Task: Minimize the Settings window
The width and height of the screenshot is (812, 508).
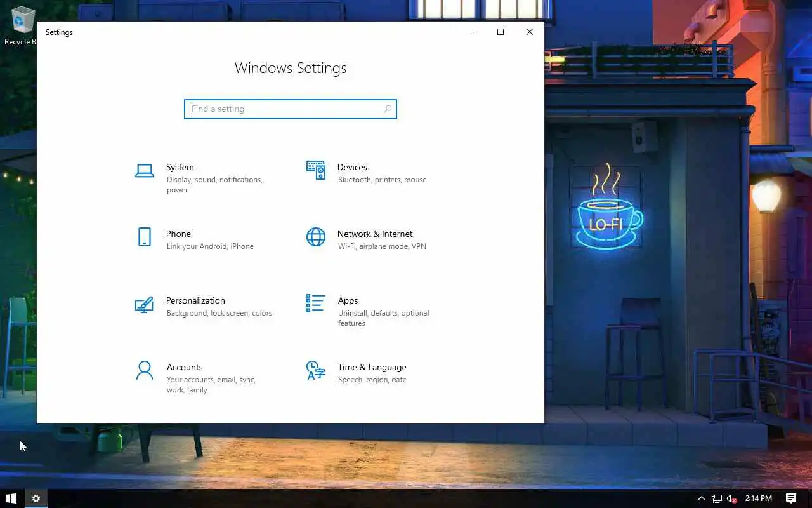Action: 471,32
